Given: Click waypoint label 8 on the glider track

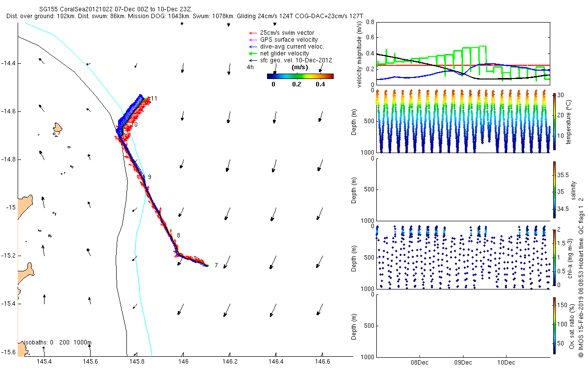Looking at the screenshot, I should tap(179, 236).
